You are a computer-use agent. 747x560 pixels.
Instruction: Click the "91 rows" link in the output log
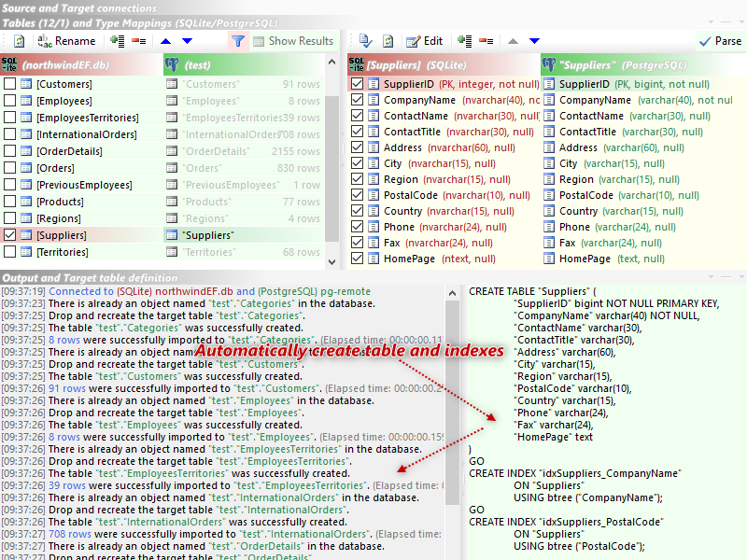67,388
